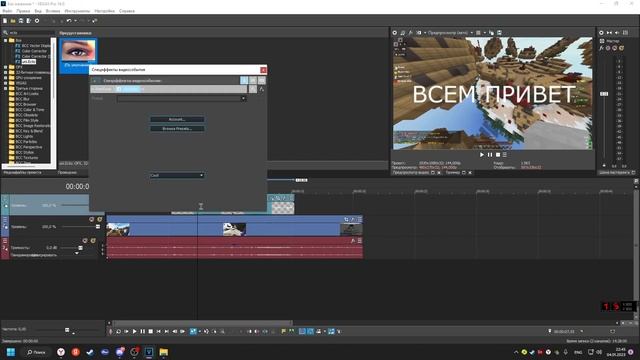Open master bus properties gear icon
640x360 pixels.
(601, 33)
